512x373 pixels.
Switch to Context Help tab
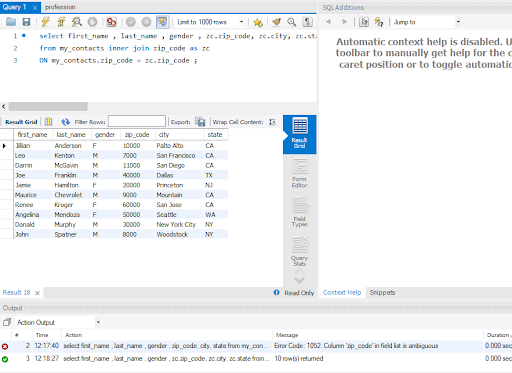click(342, 293)
